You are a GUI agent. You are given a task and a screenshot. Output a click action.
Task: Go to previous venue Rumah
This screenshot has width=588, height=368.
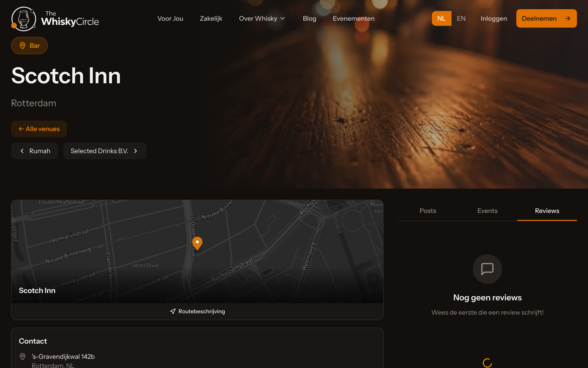tap(34, 151)
